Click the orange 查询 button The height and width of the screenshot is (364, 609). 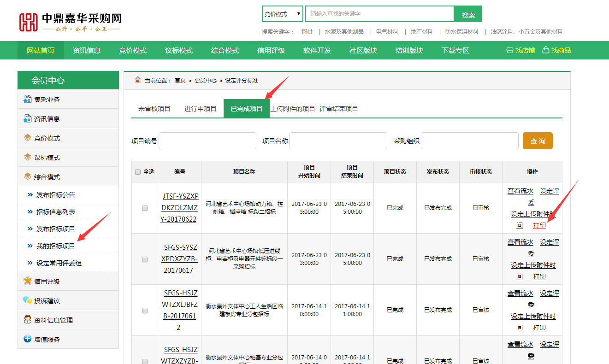(538, 141)
